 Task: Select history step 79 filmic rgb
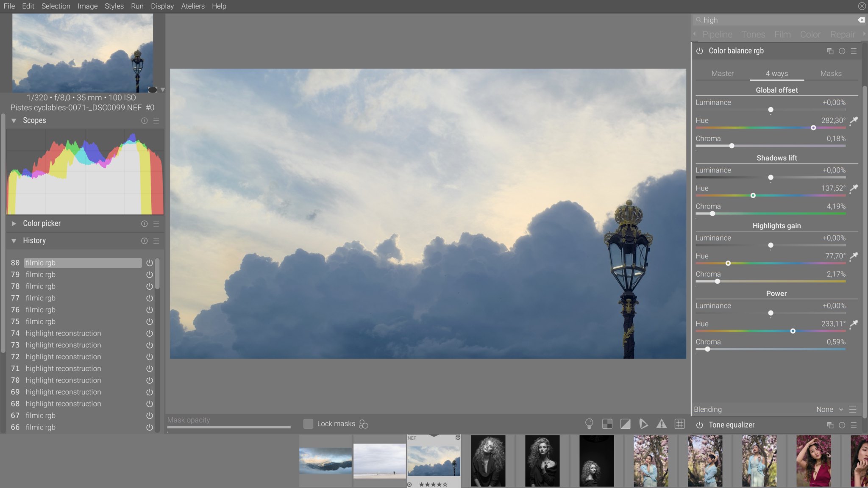40,274
